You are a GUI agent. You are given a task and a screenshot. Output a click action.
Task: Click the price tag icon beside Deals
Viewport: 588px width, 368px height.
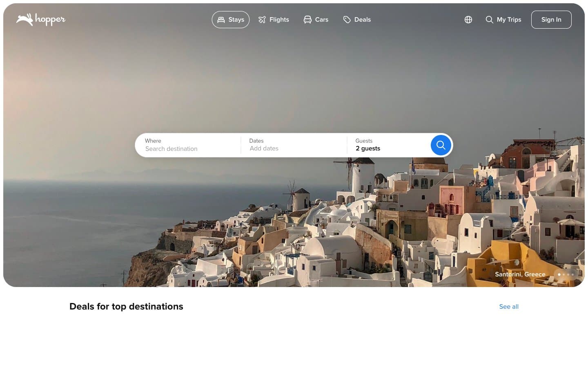click(347, 20)
